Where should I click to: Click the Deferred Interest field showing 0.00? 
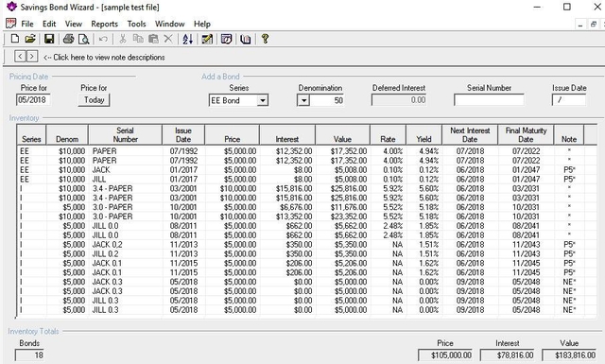399,100
